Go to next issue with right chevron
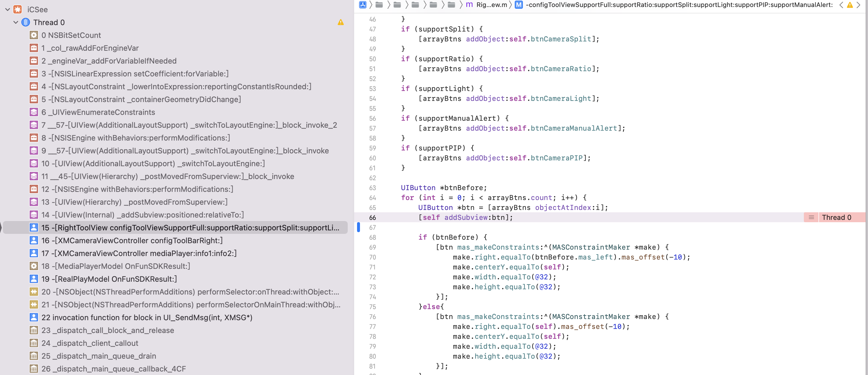The width and height of the screenshot is (868, 375). point(859,5)
